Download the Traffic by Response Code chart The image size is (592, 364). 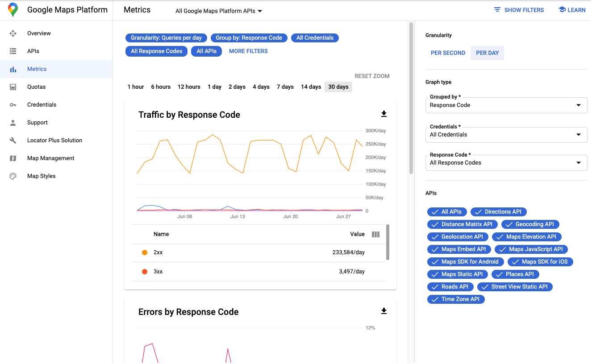(384, 114)
